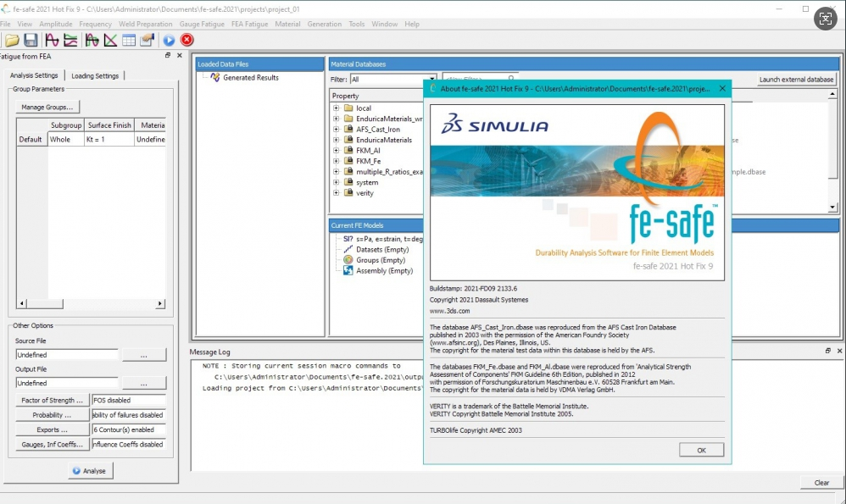
Task: Open the stacked plots toolbar icon
Action: click(x=70, y=40)
